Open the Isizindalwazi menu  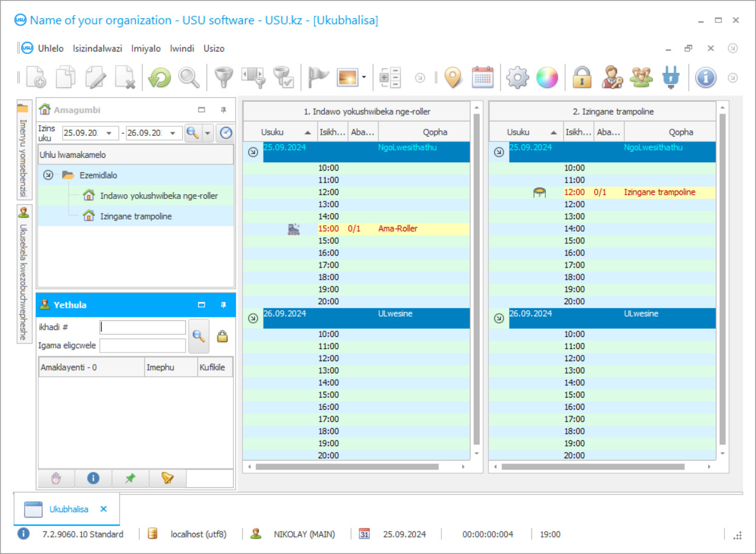(x=97, y=49)
